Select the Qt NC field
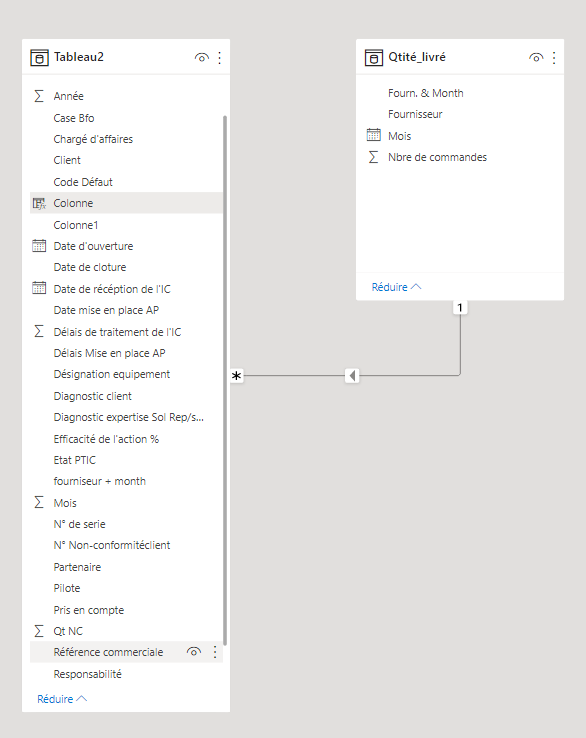Image resolution: width=586 pixels, height=738 pixels. [x=126, y=631]
